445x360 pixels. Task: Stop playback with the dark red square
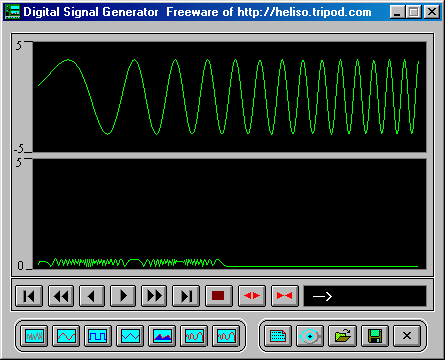pyautogui.click(x=219, y=296)
